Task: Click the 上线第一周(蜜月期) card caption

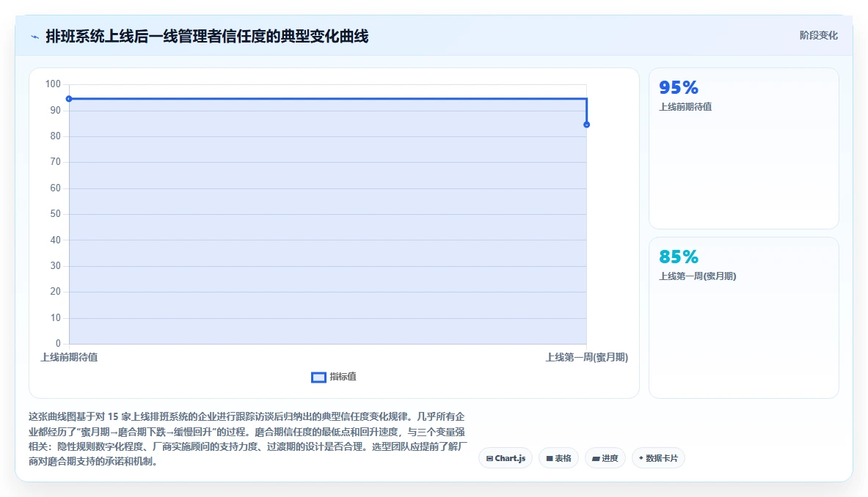Action: (698, 276)
